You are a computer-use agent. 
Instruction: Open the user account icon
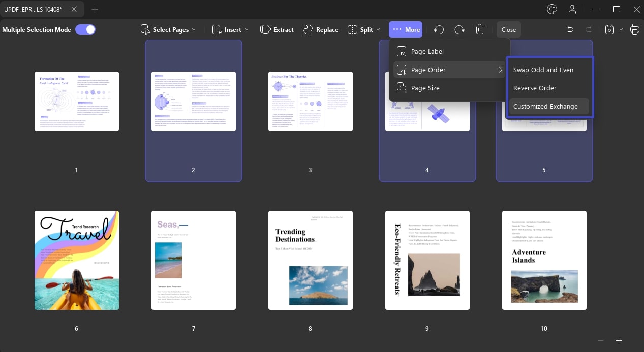573,9
